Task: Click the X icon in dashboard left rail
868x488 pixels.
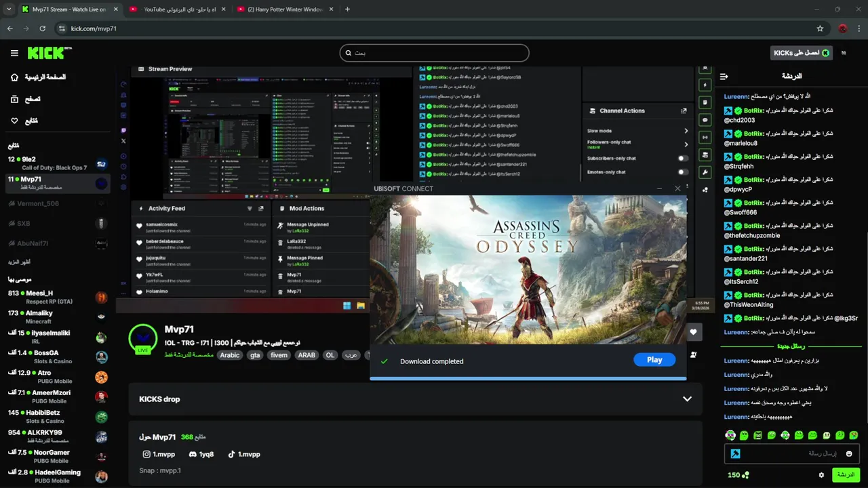Action: click(x=123, y=141)
